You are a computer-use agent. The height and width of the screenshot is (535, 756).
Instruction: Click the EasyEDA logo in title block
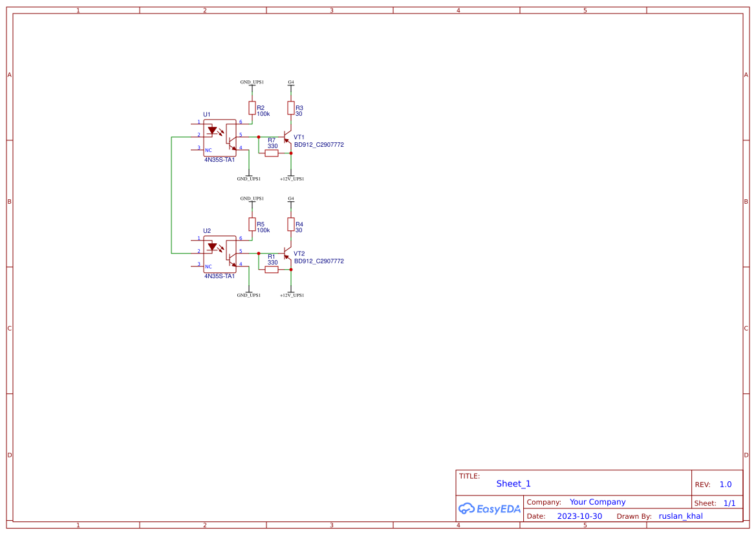tap(489, 508)
